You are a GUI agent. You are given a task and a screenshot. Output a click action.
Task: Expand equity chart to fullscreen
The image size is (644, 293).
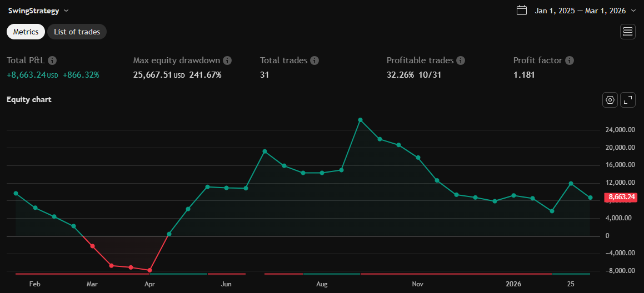[628, 100]
